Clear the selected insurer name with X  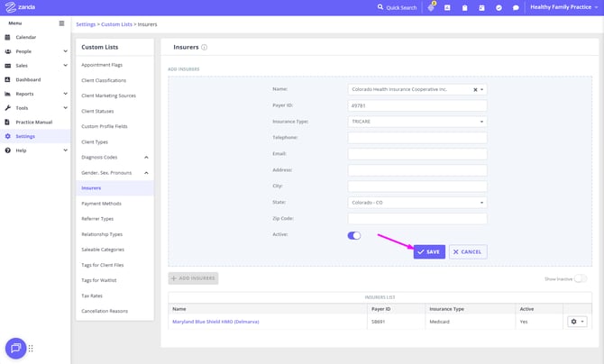coord(475,89)
